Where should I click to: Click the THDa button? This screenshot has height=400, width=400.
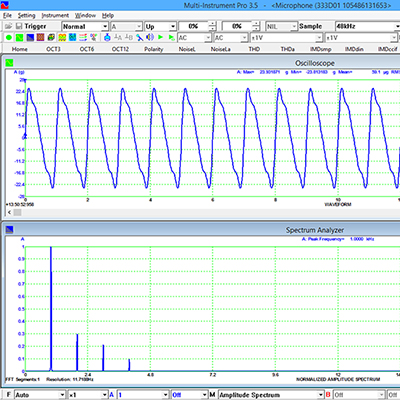tap(288, 49)
